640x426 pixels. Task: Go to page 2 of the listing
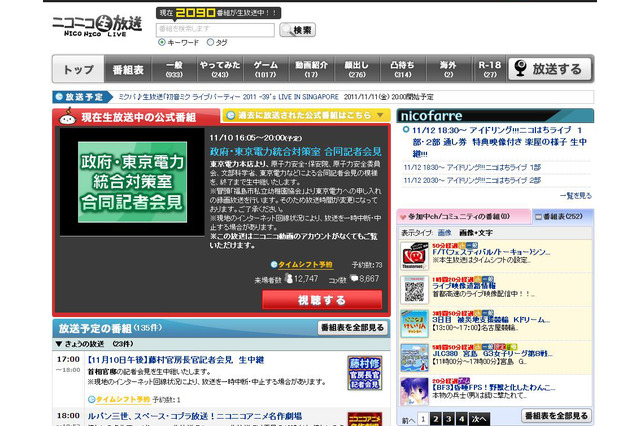(436, 419)
